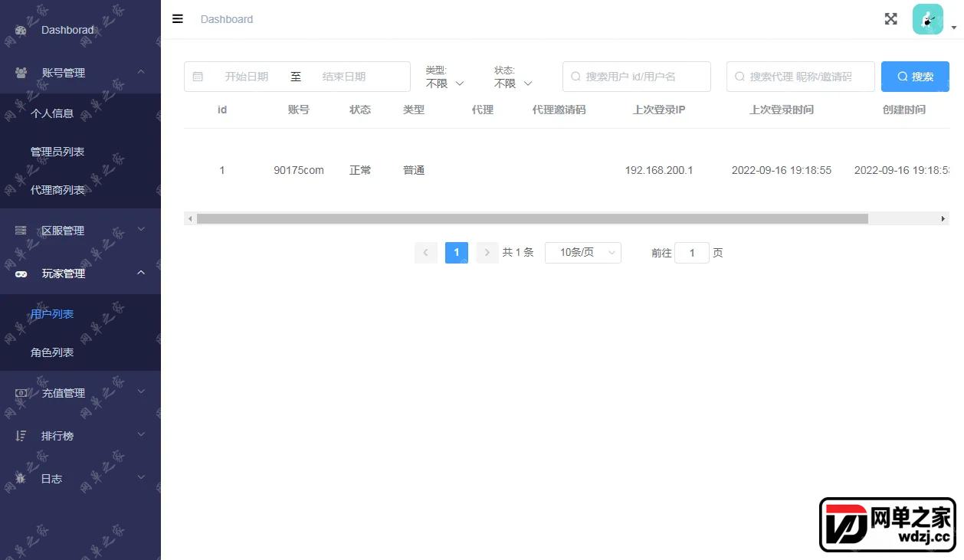Click the scrollbar right arrow

pos(943,219)
